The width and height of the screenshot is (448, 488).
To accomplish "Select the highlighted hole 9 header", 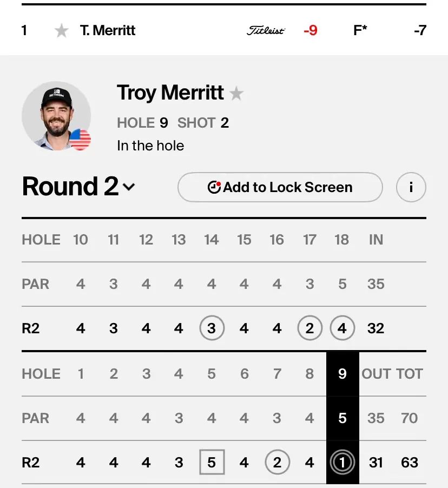I will point(342,374).
